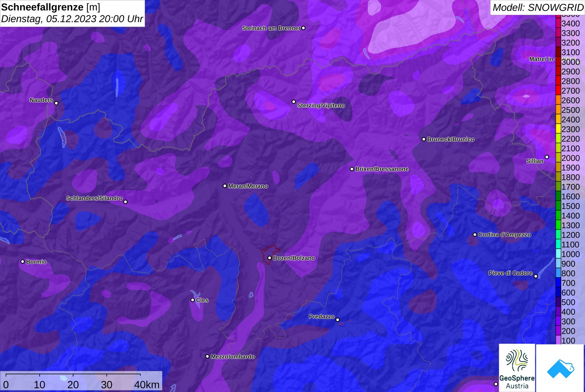Click the GeoSphere Austria logo
This screenshot has height=392, width=585.
[517, 368]
